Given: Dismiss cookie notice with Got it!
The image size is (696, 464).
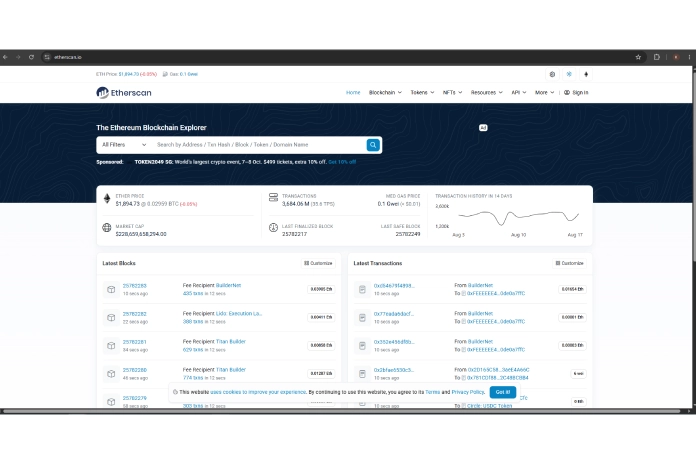Looking at the screenshot, I should pyautogui.click(x=502, y=392).
